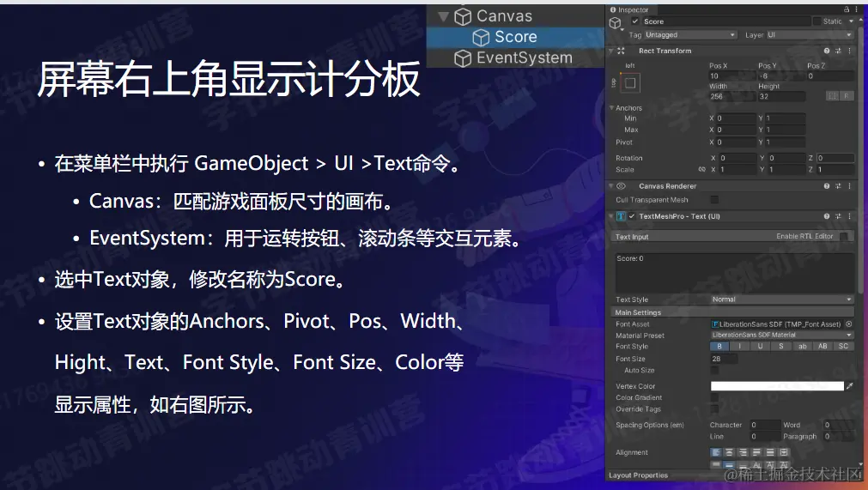Open Font Asset object picker circle
Viewport: 868px width, 490px height.
tap(848, 324)
